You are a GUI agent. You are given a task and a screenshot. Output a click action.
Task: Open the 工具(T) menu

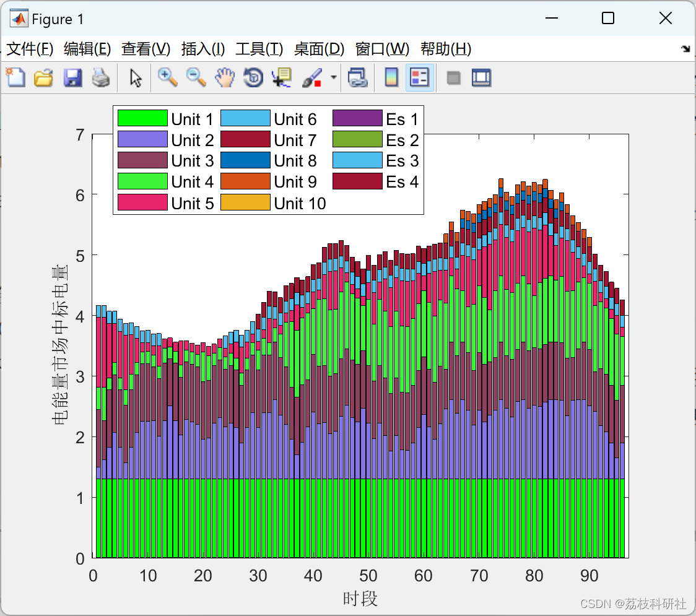259,49
